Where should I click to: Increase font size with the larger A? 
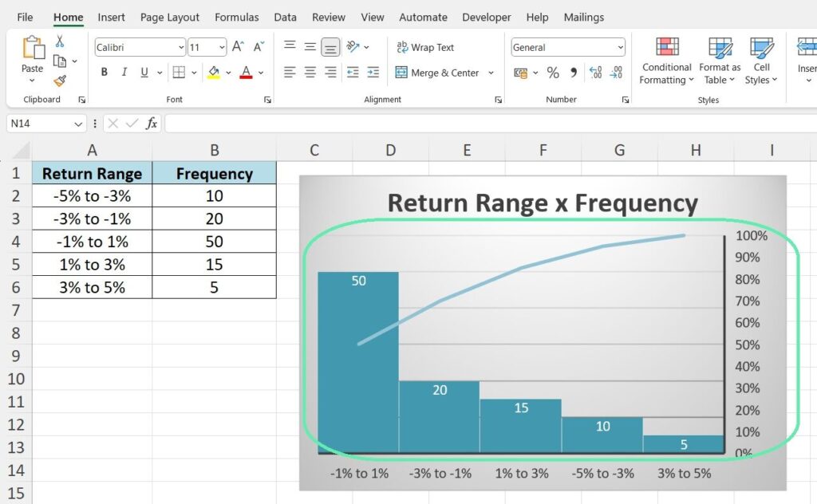[238, 48]
